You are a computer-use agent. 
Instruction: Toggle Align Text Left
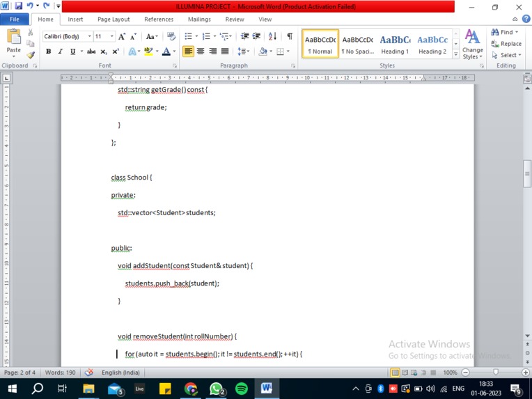coord(188,52)
